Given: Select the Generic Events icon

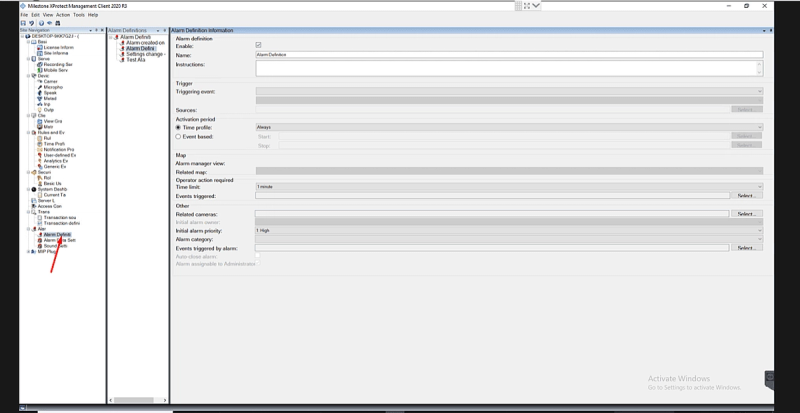Looking at the screenshot, I should 40,166.
